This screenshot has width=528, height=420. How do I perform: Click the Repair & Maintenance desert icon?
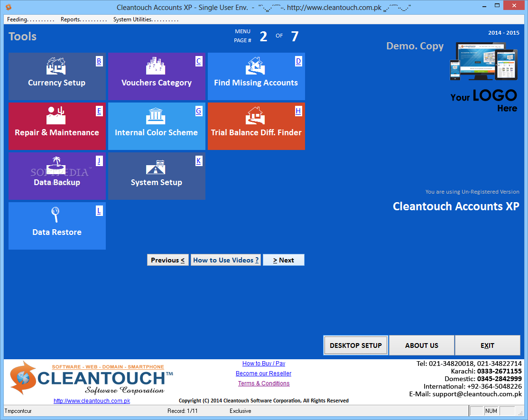point(56,115)
